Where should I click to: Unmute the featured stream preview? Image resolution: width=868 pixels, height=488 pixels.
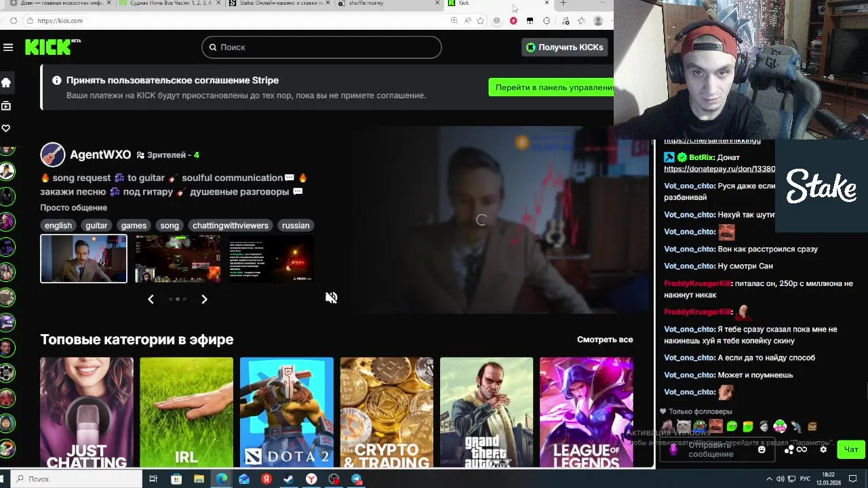pos(331,298)
